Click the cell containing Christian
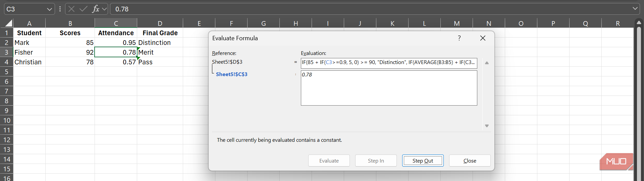 click(29, 62)
